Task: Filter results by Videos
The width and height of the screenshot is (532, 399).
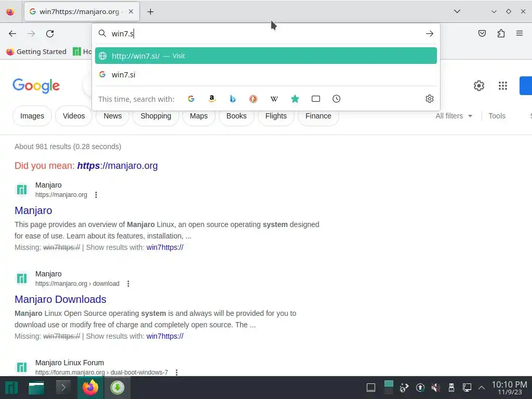Action: coord(74,116)
